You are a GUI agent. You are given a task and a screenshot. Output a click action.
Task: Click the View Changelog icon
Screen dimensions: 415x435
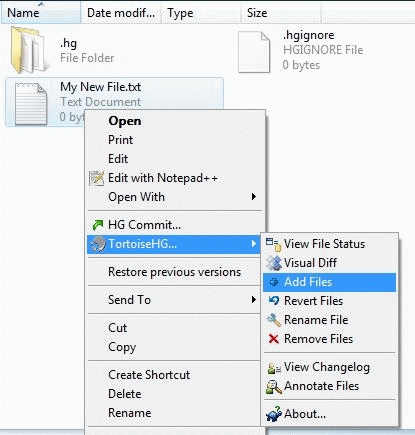(274, 368)
